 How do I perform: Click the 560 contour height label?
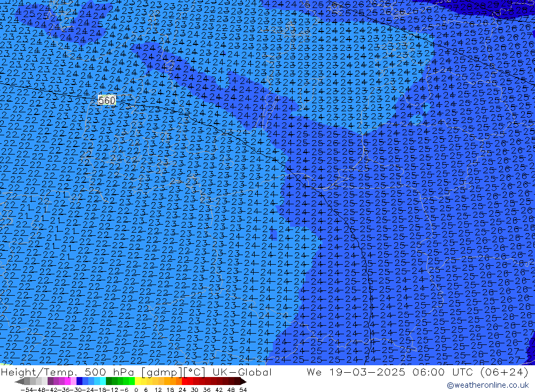[x=107, y=101]
